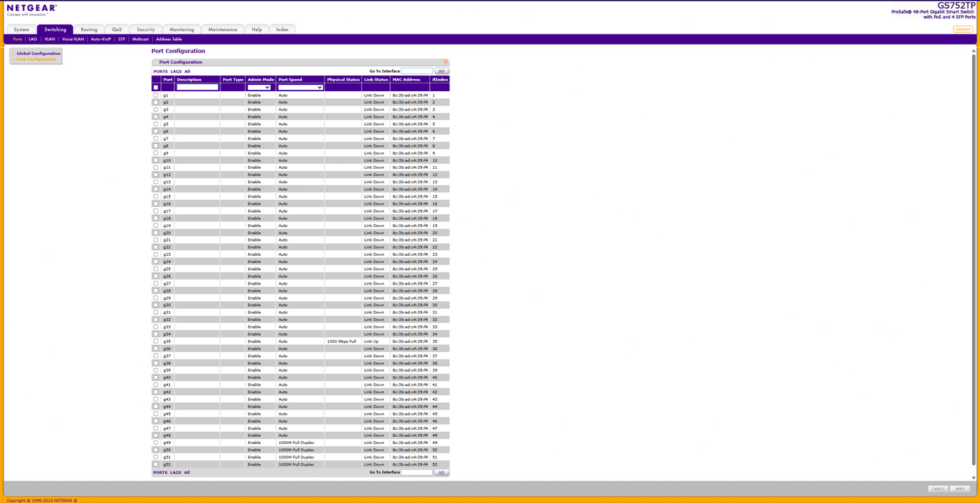The width and height of the screenshot is (980, 503).
Task: Open the Address Table submenu
Action: [169, 40]
